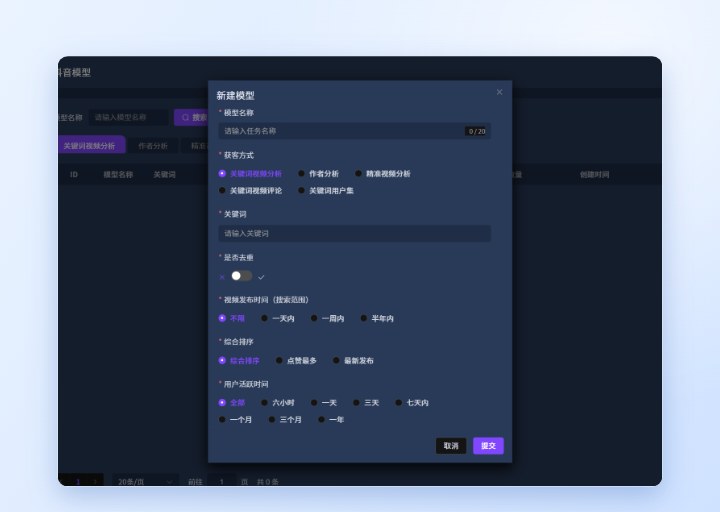
Task: Click the 请输入关键词 keyword input
Action: 354,234
